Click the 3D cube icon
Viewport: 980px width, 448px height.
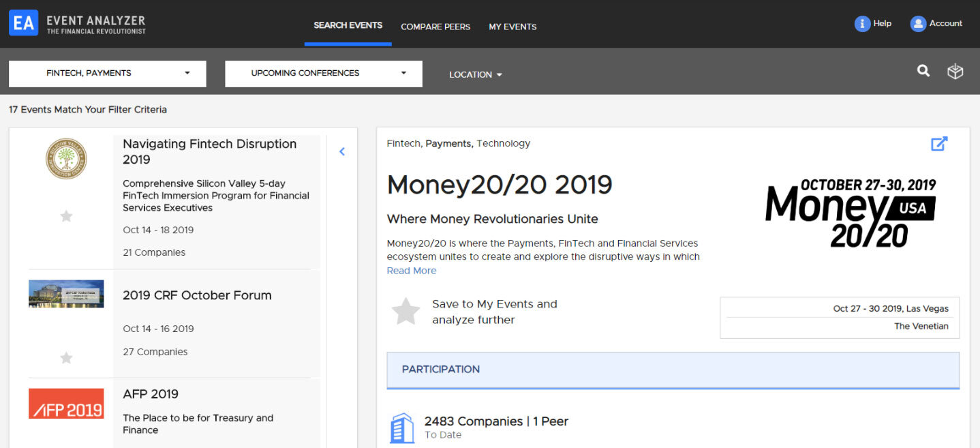coord(955,71)
